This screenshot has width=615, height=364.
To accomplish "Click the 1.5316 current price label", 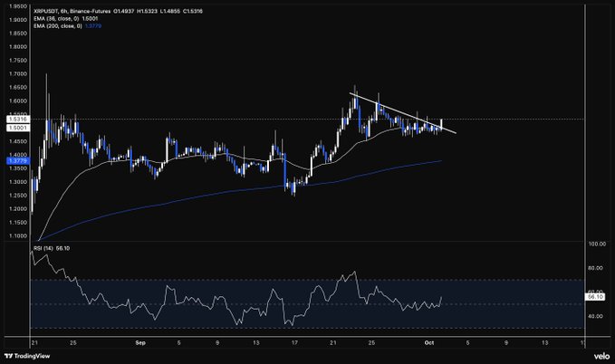I will coord(17,120).
